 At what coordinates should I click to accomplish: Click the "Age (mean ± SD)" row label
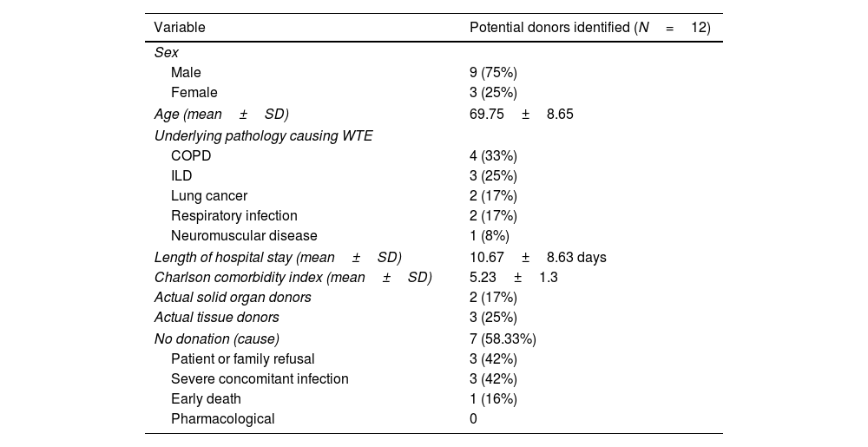pyautogui.click(x=221, y=115)
